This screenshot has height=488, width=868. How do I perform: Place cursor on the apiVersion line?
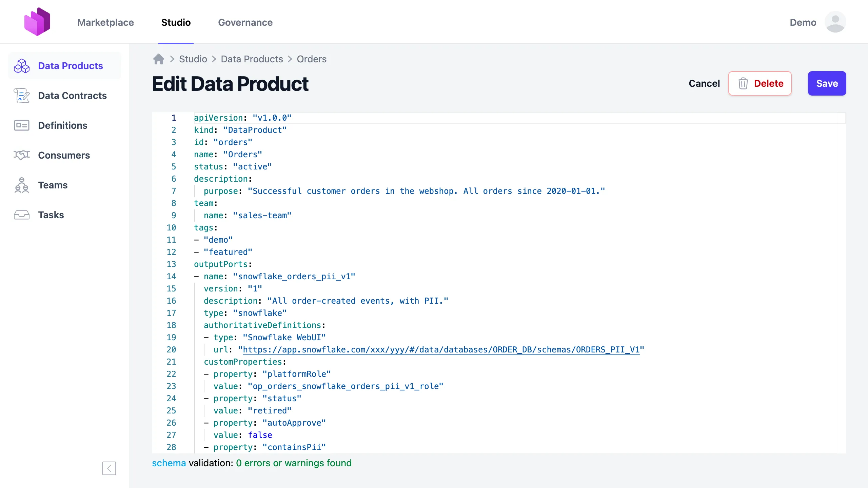tap(242, 118)
